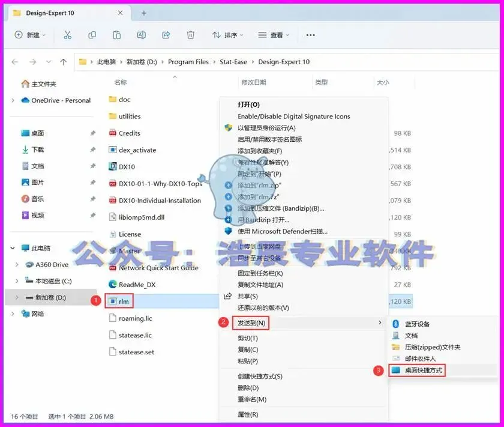Open 主文件夹 in sidebar
The width and height of the screenshot is (504, 427).
pyautogui.click(x=44, y=84)
